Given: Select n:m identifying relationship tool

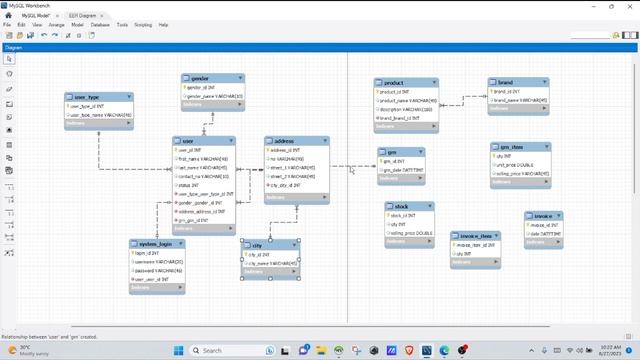Looking at the screenshot, I should [x=9, y=237].
